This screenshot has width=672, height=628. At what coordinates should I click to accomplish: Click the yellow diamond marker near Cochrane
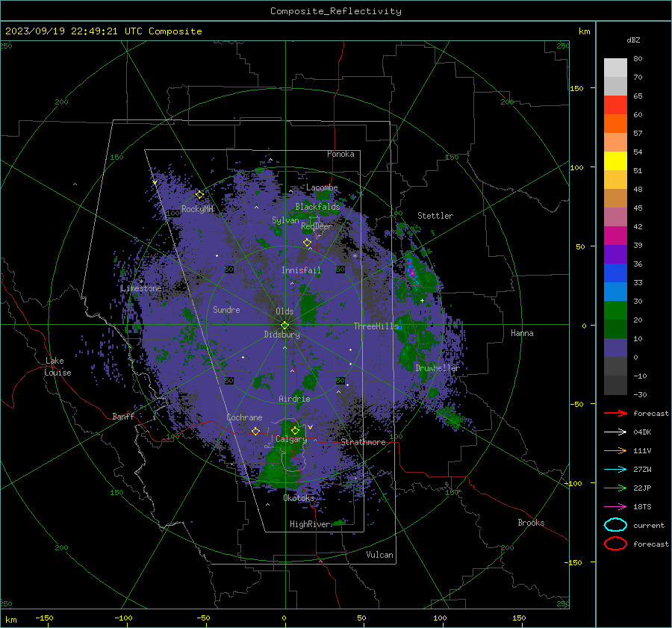(255, 431)
